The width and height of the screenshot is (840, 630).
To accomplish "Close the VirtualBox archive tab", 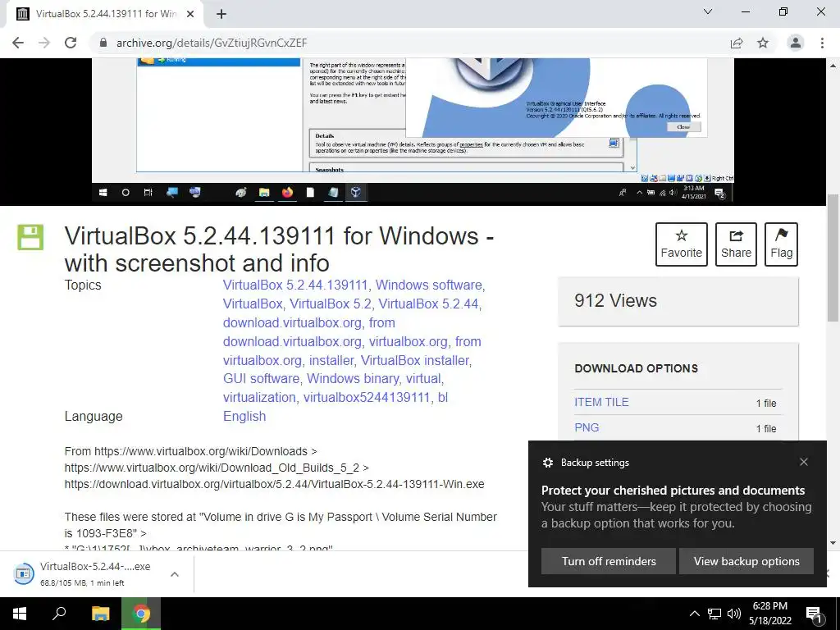I will click(x=190, y=14).
